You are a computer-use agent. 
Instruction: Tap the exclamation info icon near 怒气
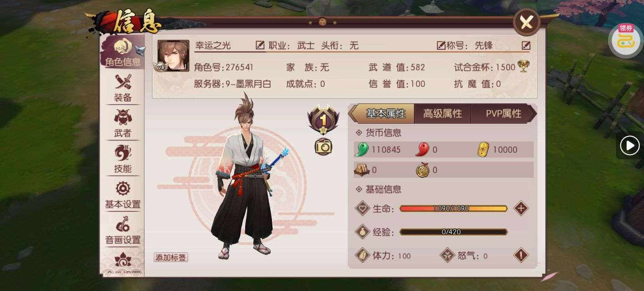coord(521,255)
